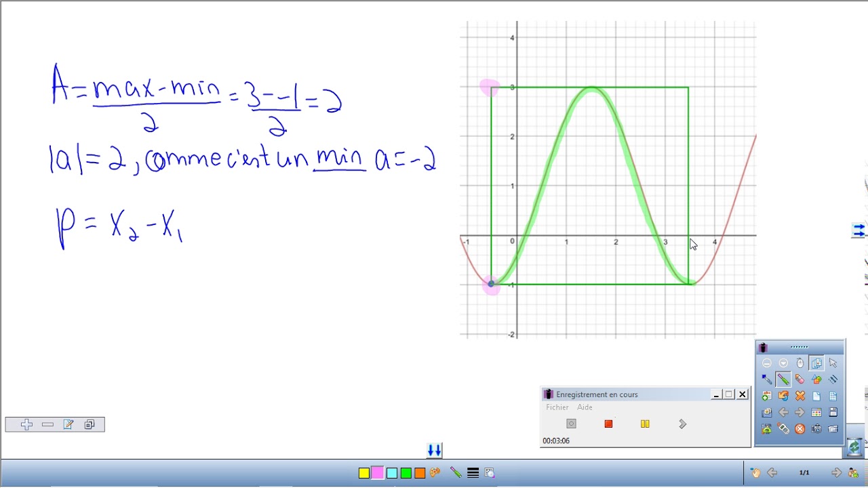Click the recording timer 00:03:06
This screenshot has width=868, height=488.
coord(556,441)
